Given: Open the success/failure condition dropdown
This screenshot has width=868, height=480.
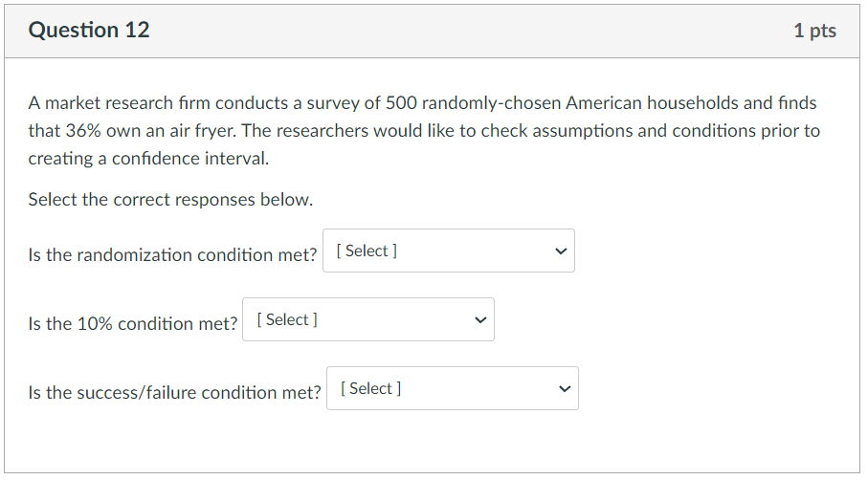Looking at the screenshot, I should [452, 388].
